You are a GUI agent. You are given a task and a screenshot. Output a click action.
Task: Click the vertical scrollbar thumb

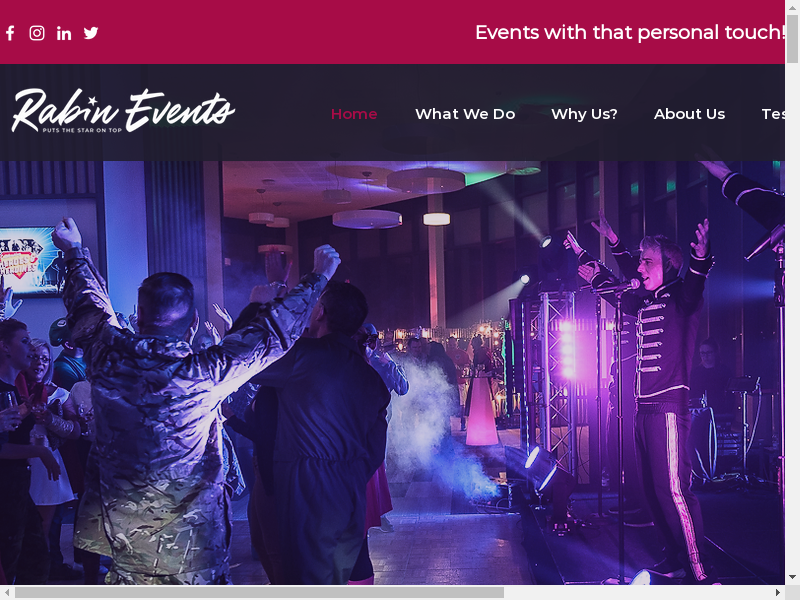792,39
